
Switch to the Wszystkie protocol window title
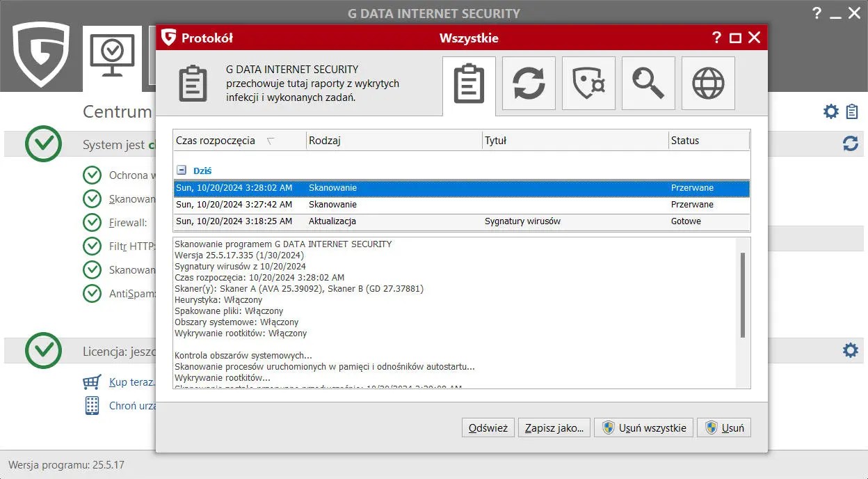[x=470, y=38]
